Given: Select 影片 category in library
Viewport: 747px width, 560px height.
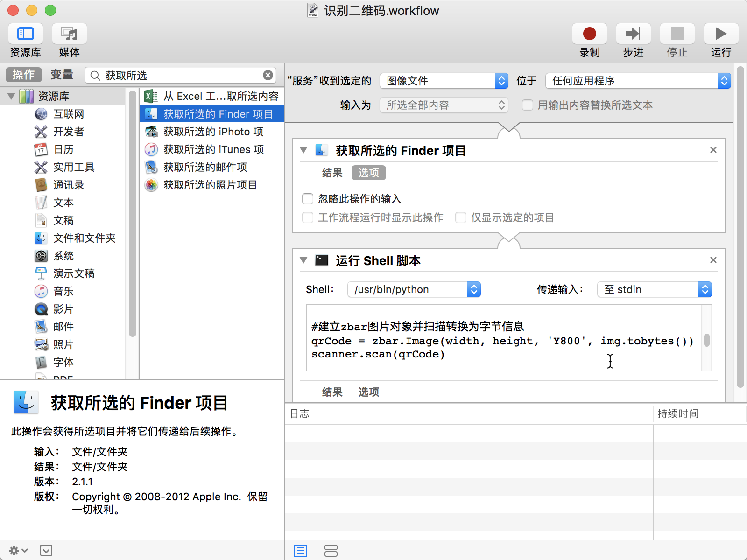Looking at the screenshot, I should (x=63, y=309).
